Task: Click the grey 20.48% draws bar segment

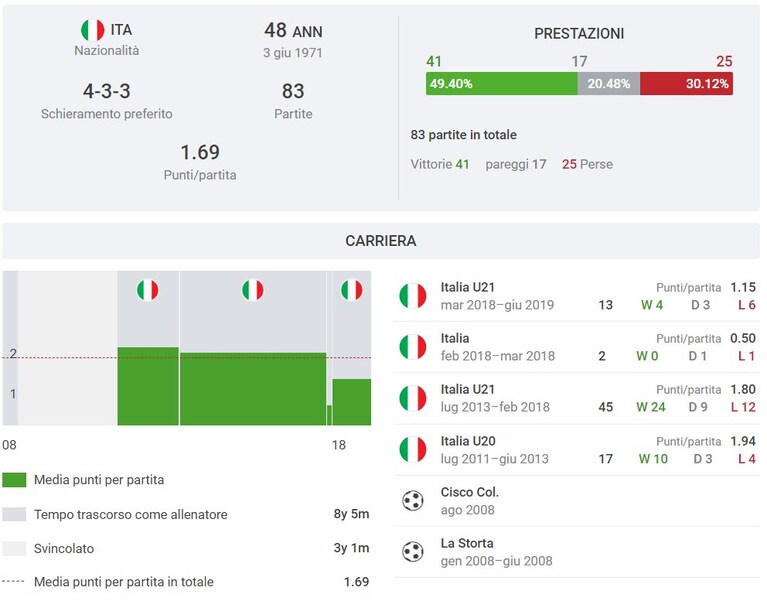Action: point(609,84)
